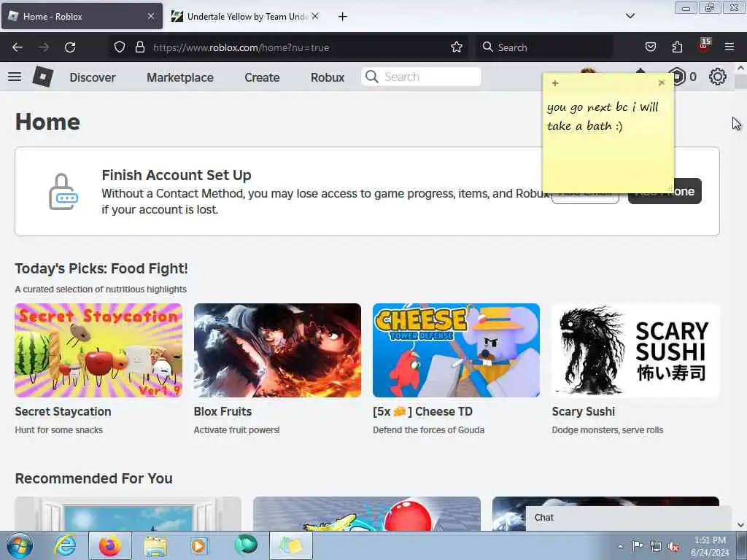Screen dimensions: 747x560
Task: Select the Home - Roblox tab
Action: pyautogui.click(x=82, y=17)
